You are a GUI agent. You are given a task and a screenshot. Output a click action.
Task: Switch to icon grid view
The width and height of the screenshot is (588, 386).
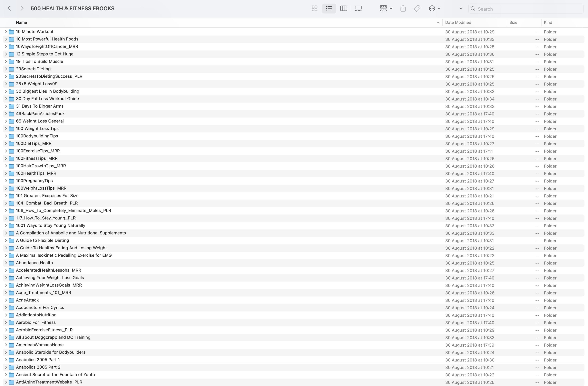pos(315,8)
